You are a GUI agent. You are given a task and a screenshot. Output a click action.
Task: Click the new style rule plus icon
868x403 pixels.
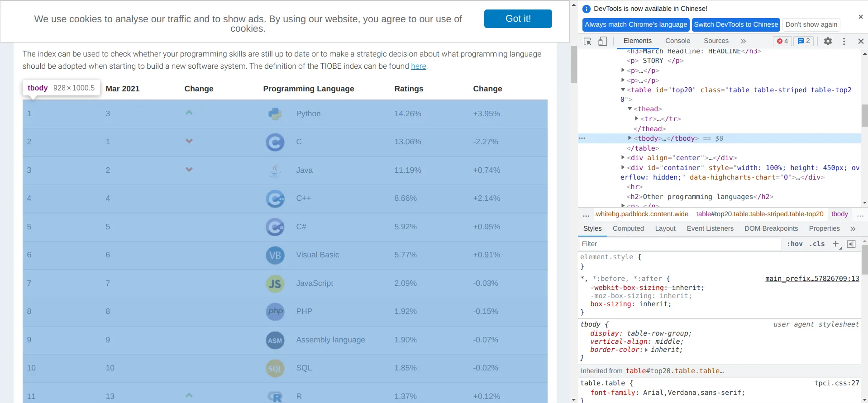pyautogui.click(x=835, y=244)
